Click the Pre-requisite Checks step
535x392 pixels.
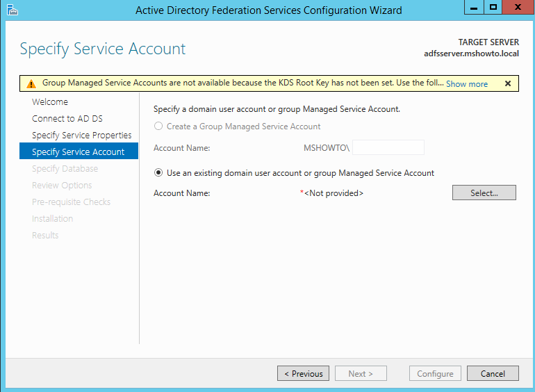pyautogui.click(x=71, y=202)
